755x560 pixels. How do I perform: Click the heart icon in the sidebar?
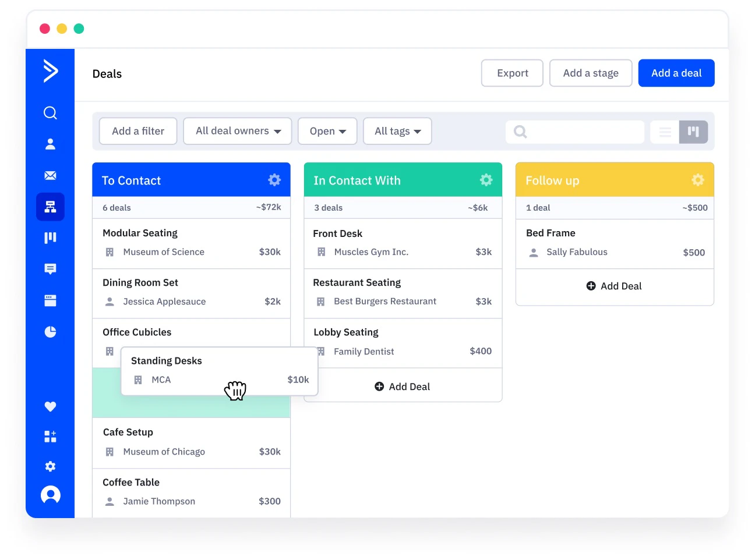tap(50, 406)
